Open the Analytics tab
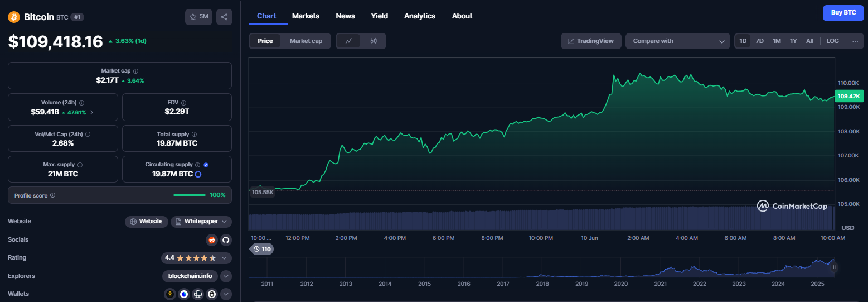Viewport: 868px width, 302px height. pos(420,16)
